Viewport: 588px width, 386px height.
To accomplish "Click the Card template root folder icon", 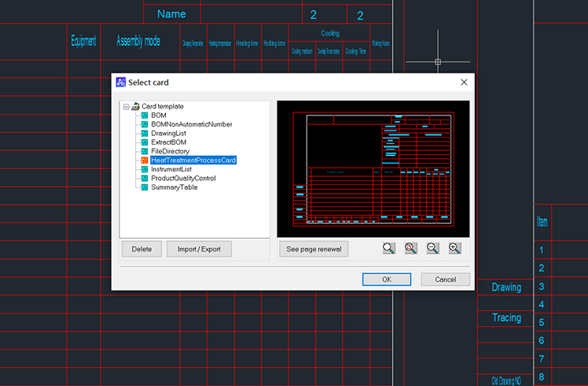I will coord(135,106).
